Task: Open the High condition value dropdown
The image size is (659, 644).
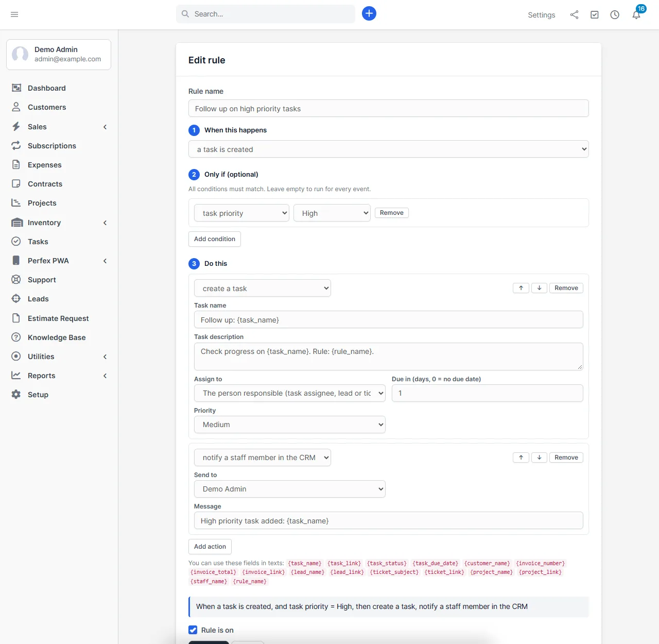Action: pyautogui.click(x=332, y=213)
